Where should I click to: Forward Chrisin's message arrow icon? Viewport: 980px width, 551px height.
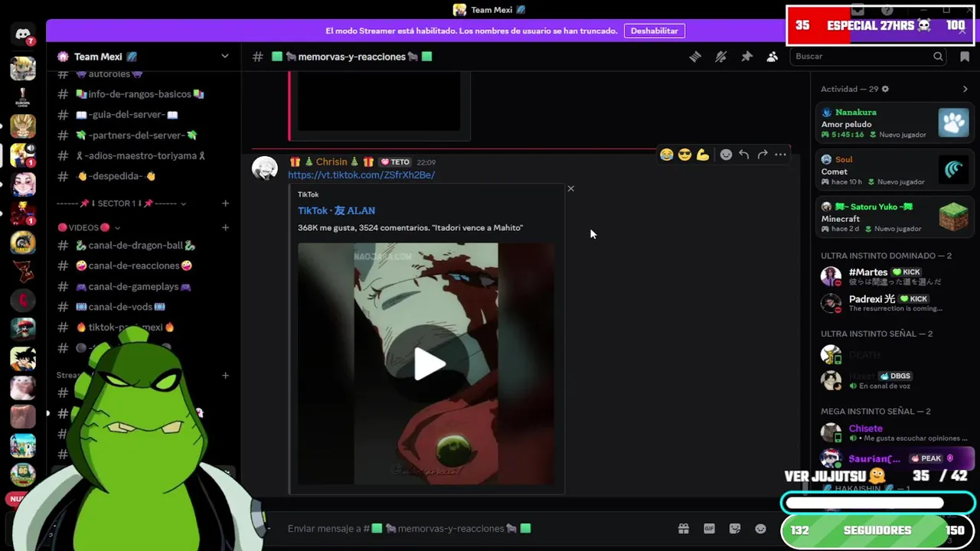(763, 155)
